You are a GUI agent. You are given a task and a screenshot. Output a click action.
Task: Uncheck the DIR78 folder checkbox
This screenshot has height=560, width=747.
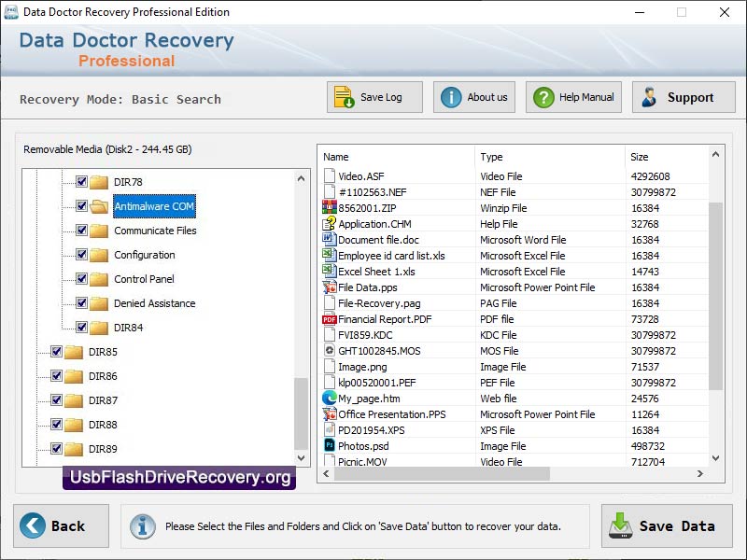coord(79,182)
